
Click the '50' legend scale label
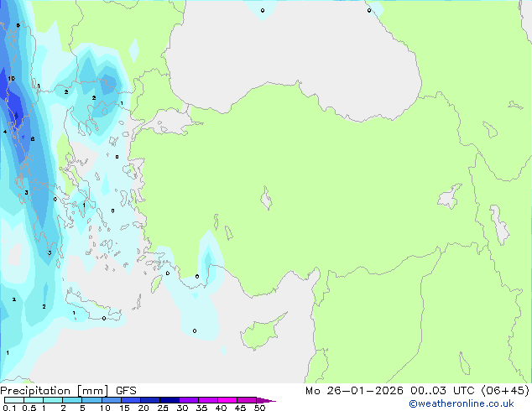tap(259, 408)
